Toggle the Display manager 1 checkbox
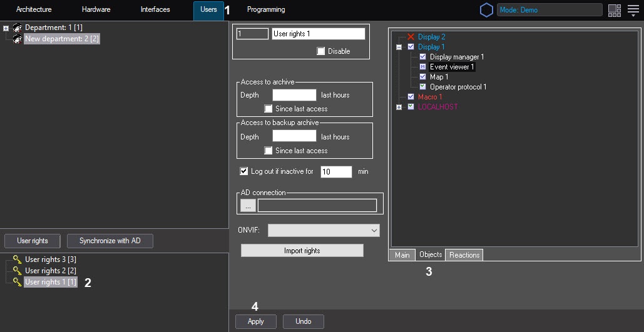Image resolution: width=644 pixels, height=332 pixels. click(x=422, y=57)
